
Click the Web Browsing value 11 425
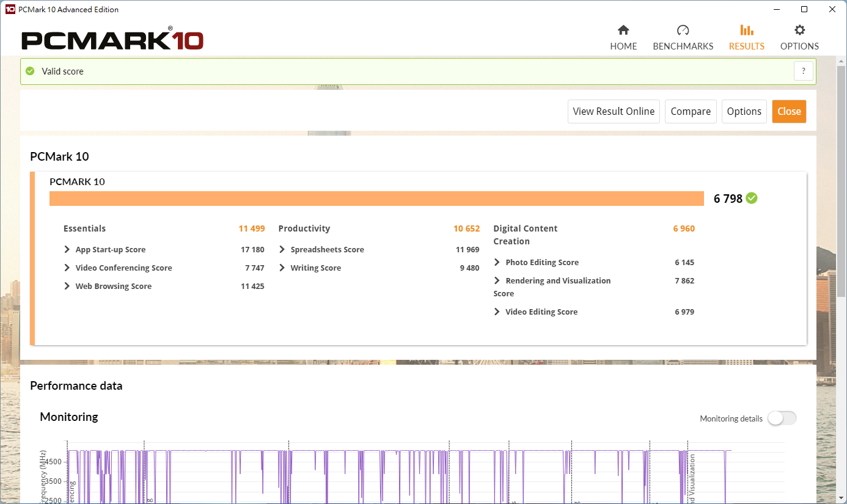pos(252,286)
